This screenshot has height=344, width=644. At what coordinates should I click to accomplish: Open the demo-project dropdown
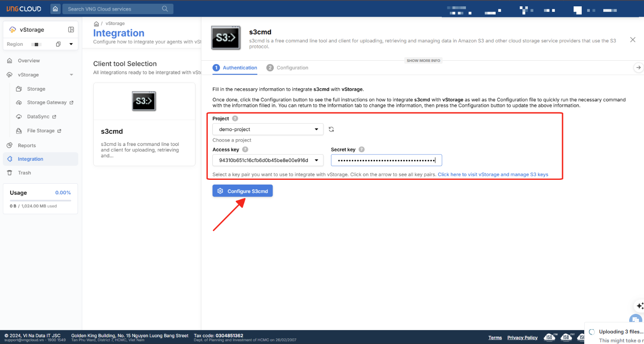tap(268, 129)
